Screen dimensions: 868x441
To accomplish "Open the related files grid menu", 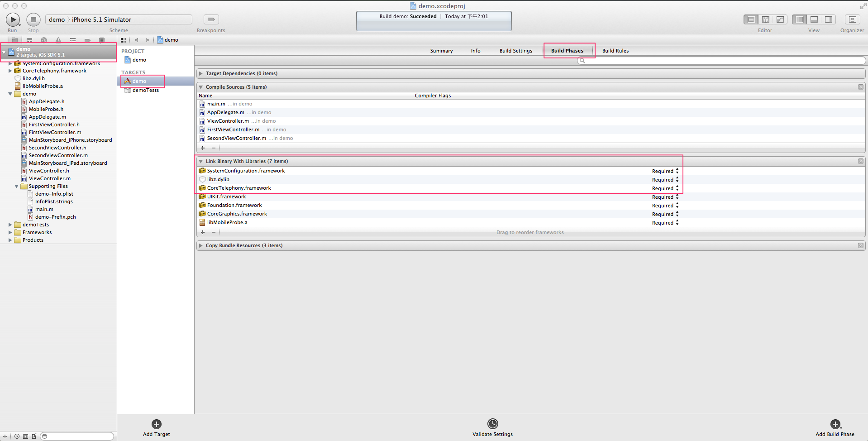I will [123, 40].
